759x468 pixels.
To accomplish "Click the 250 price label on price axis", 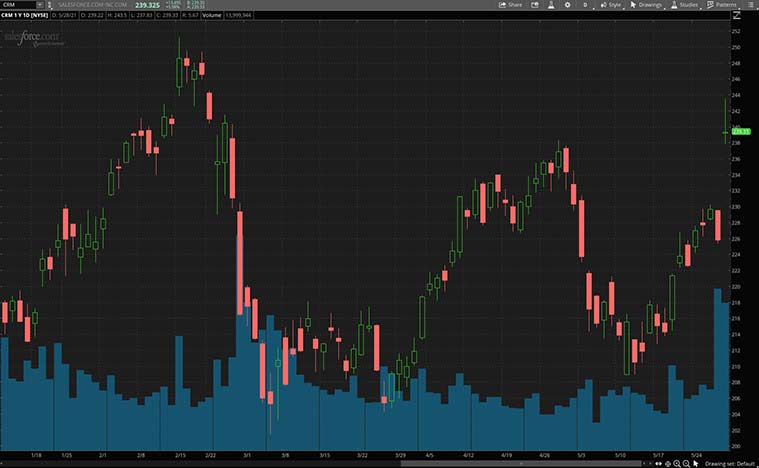I will click(x=736, y=47).
